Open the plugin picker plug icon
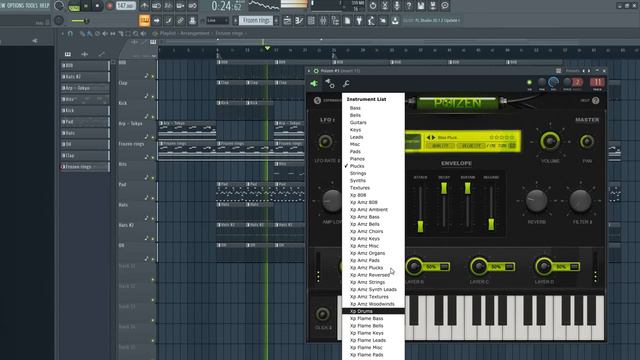This screenshot has width=640, height=360. coord(359,20)
